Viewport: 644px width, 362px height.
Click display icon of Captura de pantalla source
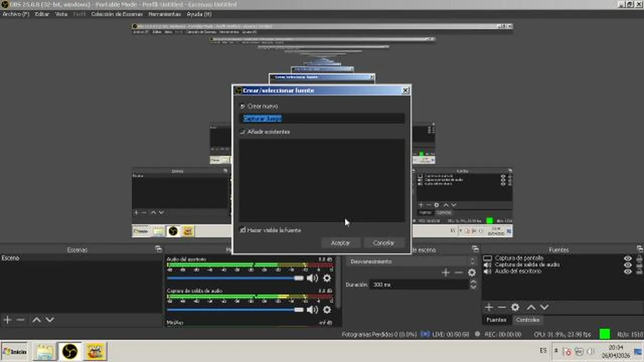(x=488, y=258)
